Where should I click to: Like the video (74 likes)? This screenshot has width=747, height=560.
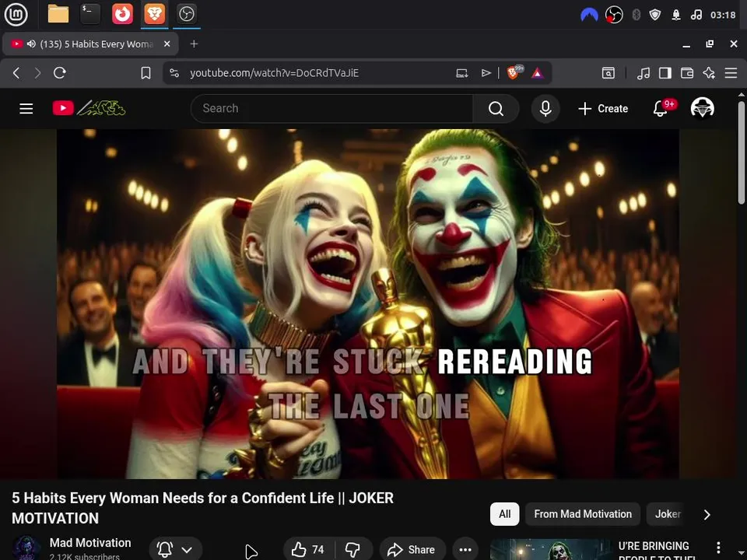pyautogui.click(x=309, y=550)
